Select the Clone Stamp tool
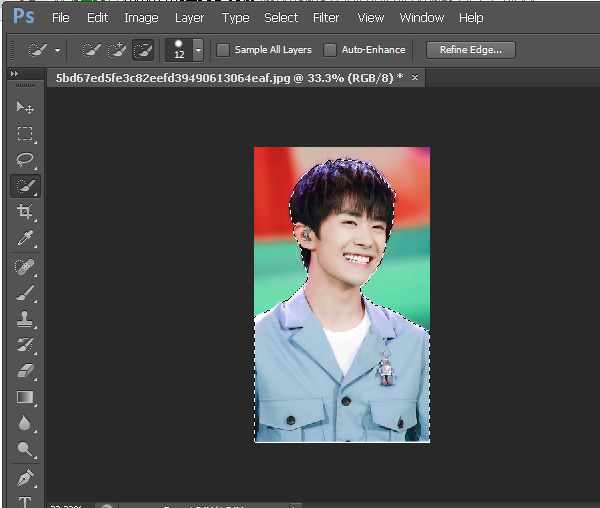The image size is (600, 508). point(25,319)
